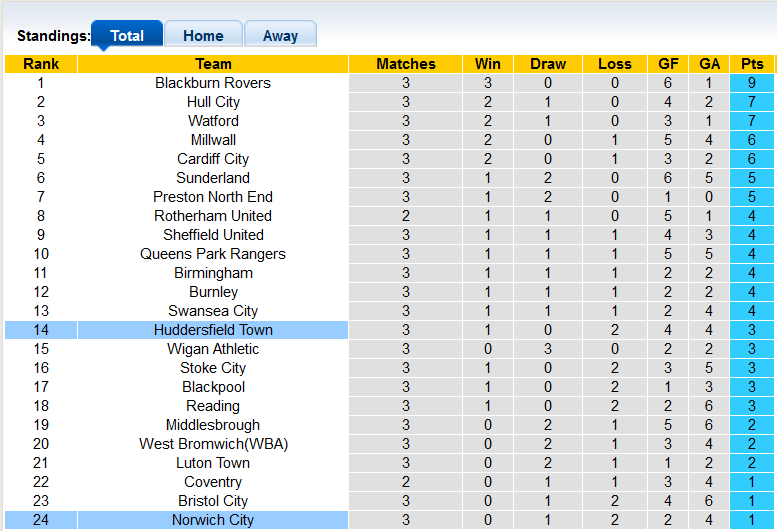Image resolution: width=777 pixels, height=531 pixels.
Task: Click the Rank column header
Action: coord(41,64)
